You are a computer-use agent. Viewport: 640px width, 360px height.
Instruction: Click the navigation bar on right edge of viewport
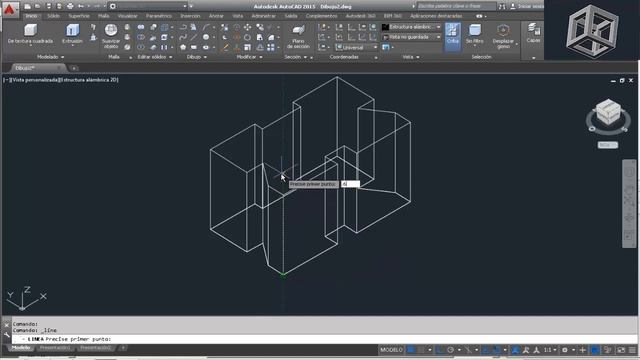point(629,203)
